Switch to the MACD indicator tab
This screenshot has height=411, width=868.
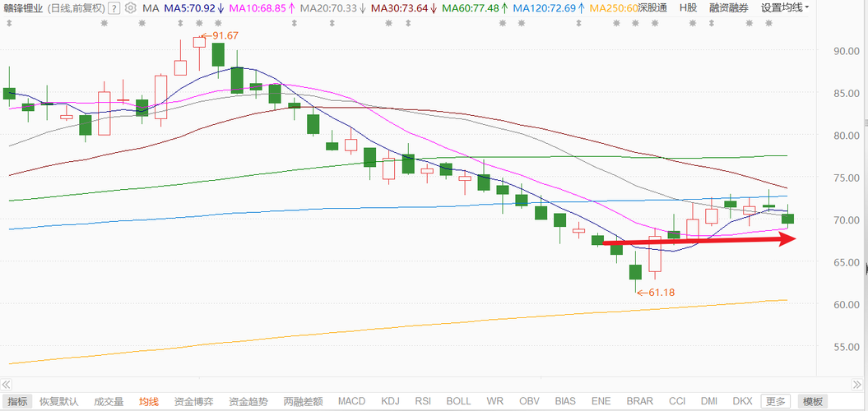[x=351, y=402]
